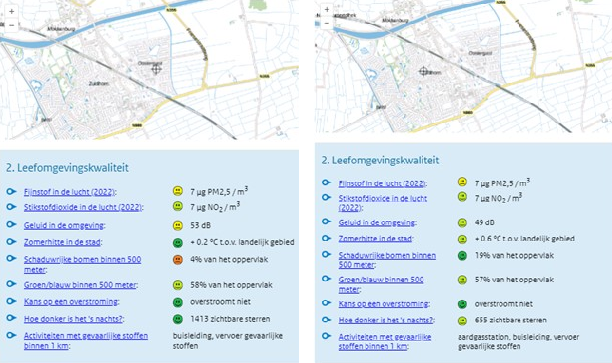Click arrow bullet before right 'Schaduwrijke bomen binnen 500 meter'
The height and width of the screenshot is (363, 612).
click(326, 254)
